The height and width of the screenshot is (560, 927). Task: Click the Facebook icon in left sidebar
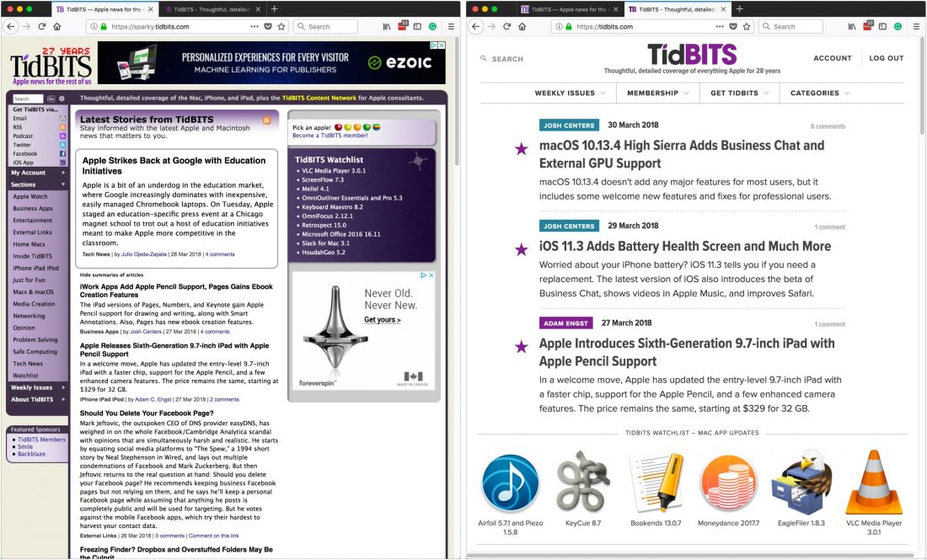(x=62, y=154)
